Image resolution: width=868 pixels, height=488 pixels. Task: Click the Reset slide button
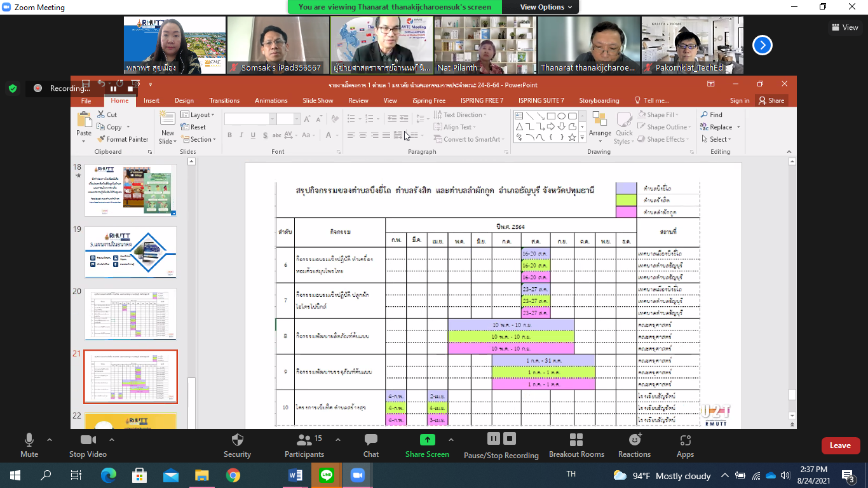[193, 127]
